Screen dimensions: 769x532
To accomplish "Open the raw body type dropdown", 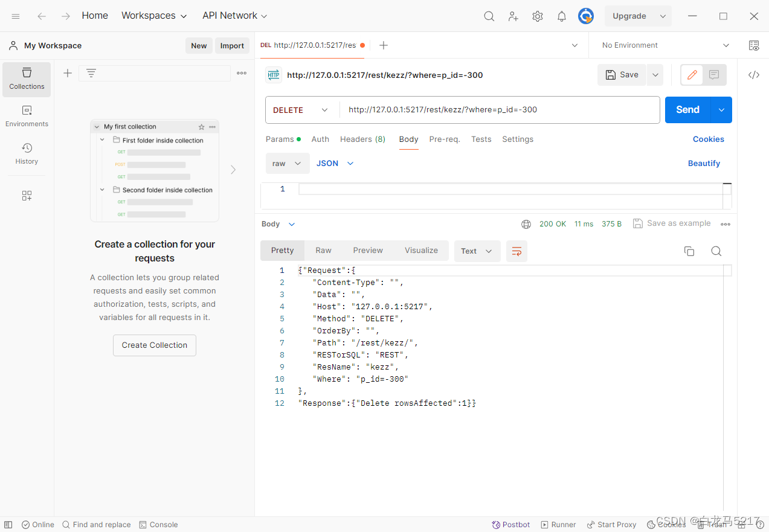I will pos(288,164).
